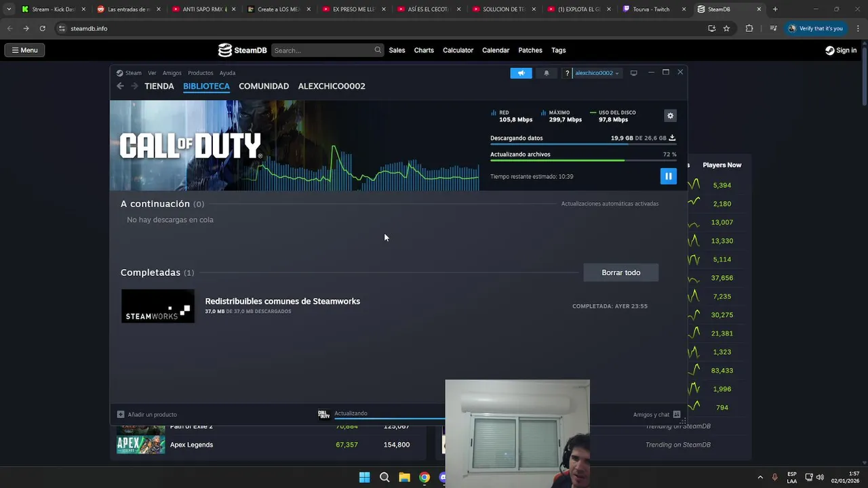Open the SteamDB Calculator link
Screen dimensions: 868x488
tap(458, 50)
